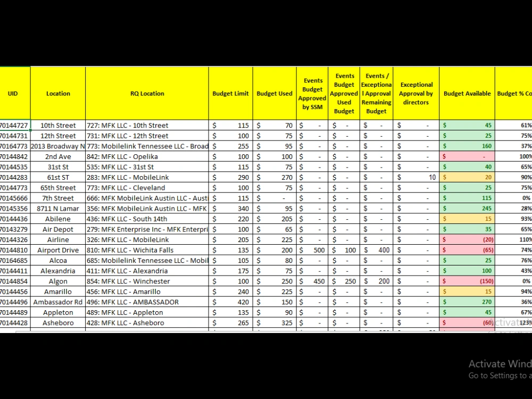Click the 10th Street location cell

58,125
